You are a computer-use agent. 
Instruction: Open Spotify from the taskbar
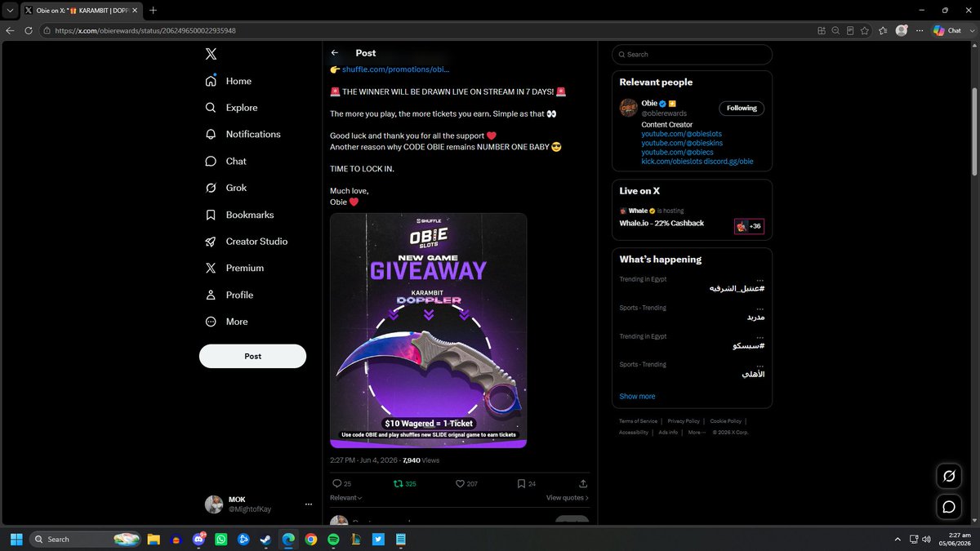(333, 540)
